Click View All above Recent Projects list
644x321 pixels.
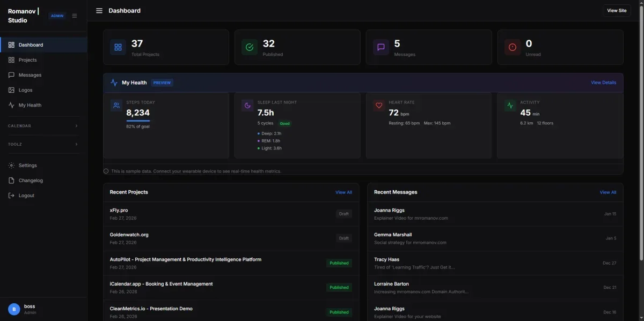[344, 192]
